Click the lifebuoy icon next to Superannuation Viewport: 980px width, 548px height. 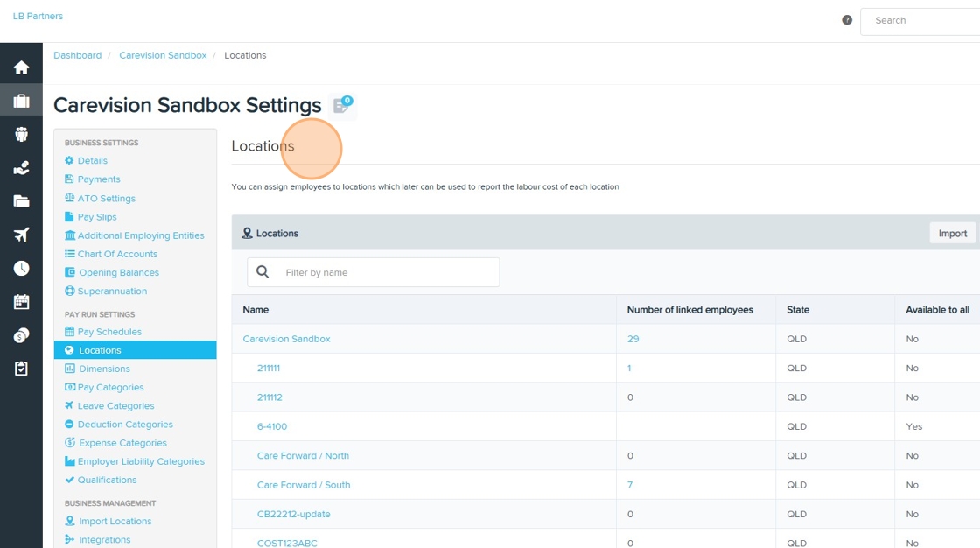pos(69,291)
